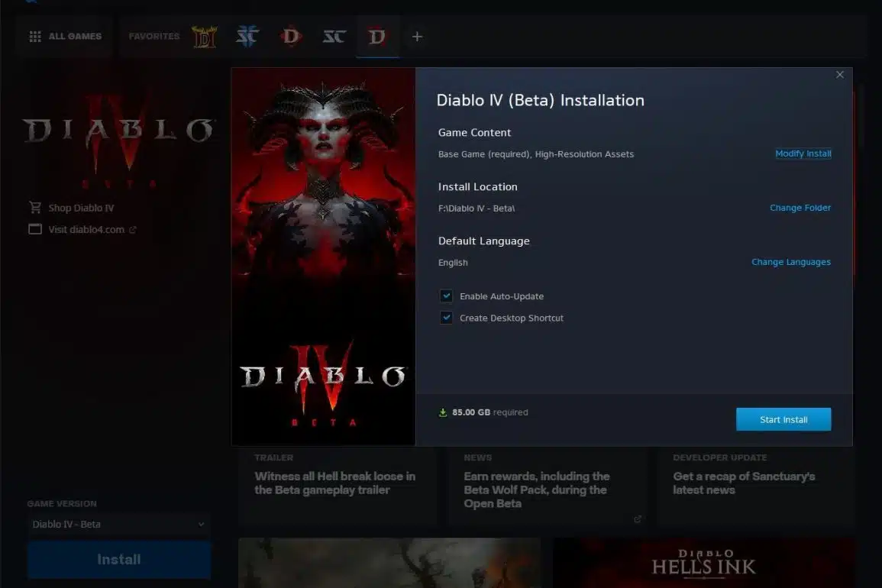Click external link icon beside diablo4.com
This screenshot has height=588, width=882.
click(133, 230)
